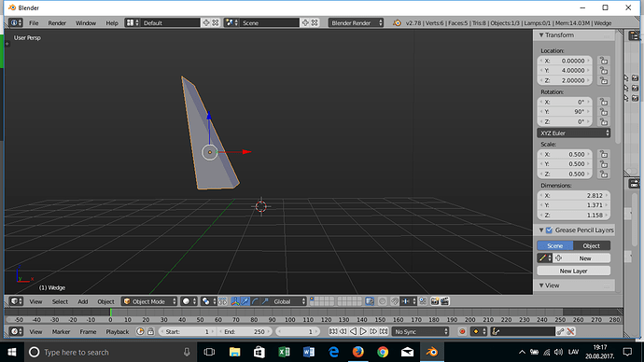The width and height of the screenshot is (644, 362).
Task: Click the auto keyframe record button
Action: tap(462, 331)
